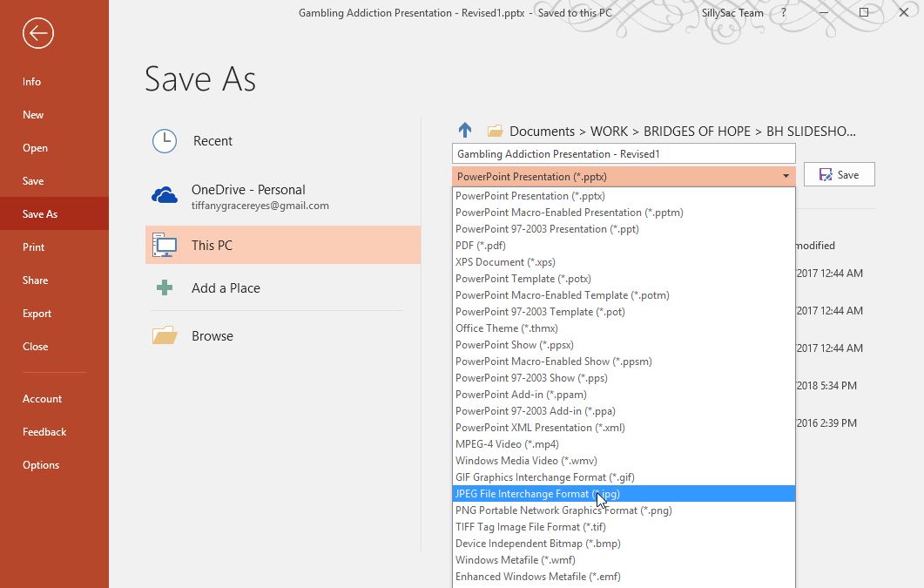
Task: Expand the file type dropdown arrow
Action: click(x=786, y=176)
